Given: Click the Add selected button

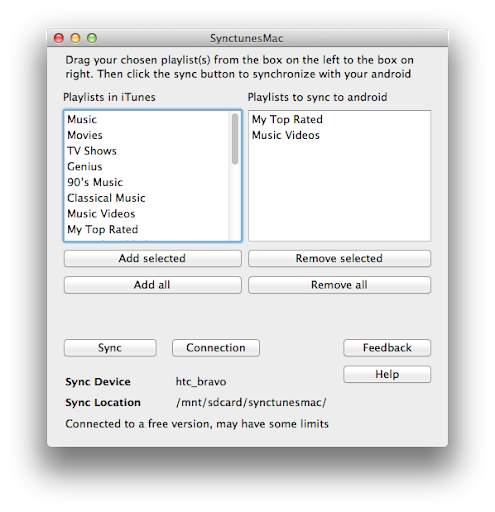Looking at the screenshot, I should (152, 258).
